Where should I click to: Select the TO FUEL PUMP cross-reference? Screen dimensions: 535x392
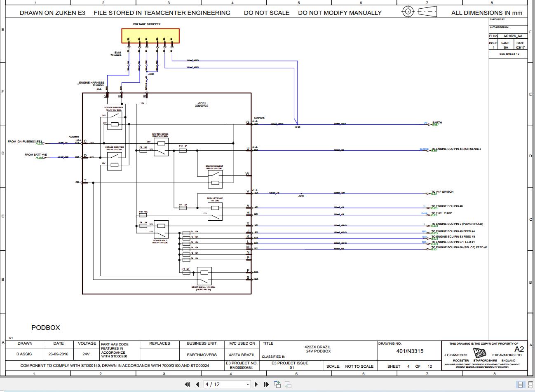pyautogui.click(x=441, y=213)
